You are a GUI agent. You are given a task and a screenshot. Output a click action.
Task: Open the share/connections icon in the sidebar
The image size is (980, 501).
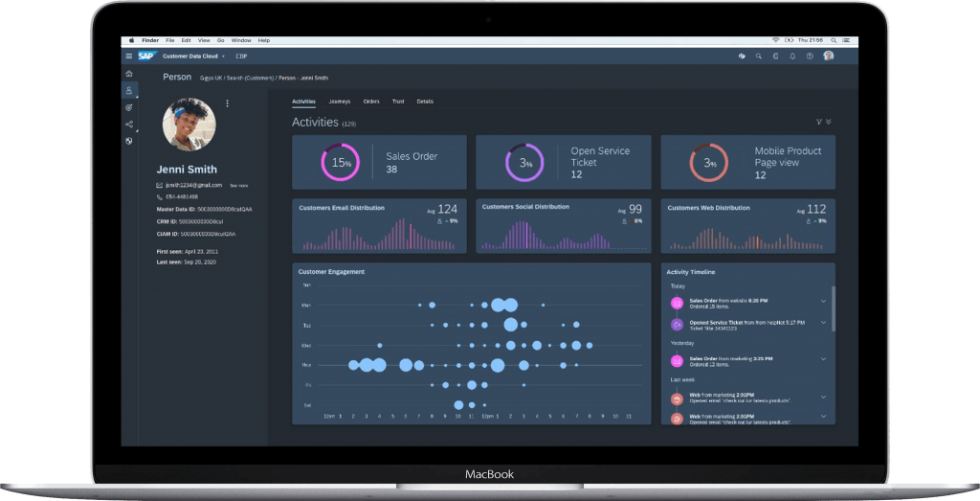click(129, 125)
